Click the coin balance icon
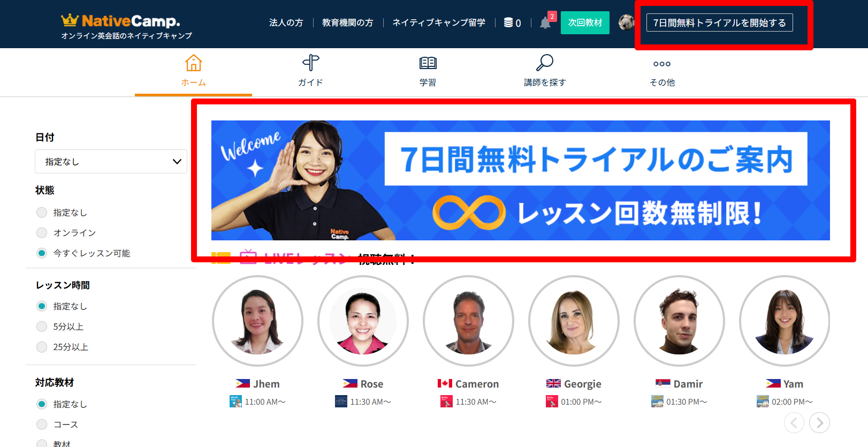 pyautogui.click(x=509, y=22)
